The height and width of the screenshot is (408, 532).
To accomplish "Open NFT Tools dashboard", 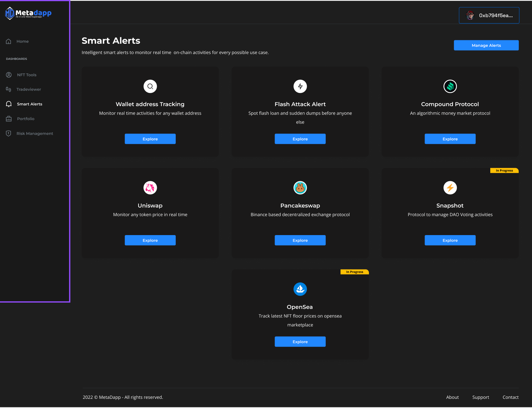I will [27, 75].
